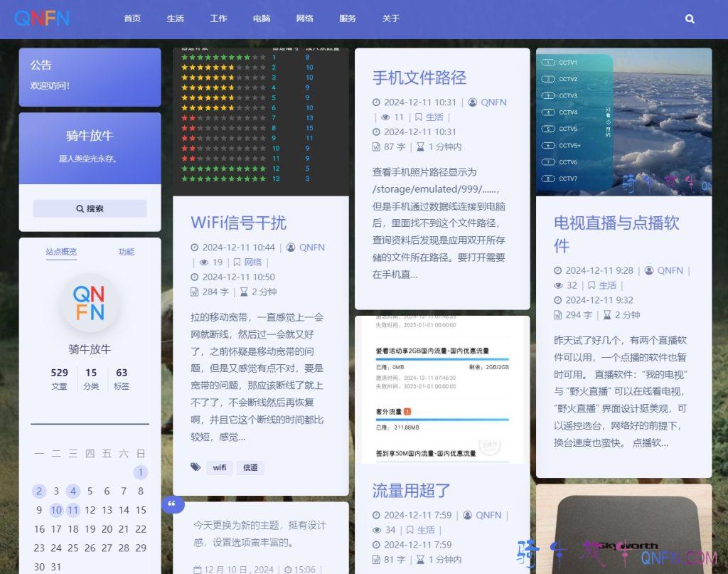Click the eye views icon in 手机文件路径 post
728x574 pixels.
tap(385, 117)
